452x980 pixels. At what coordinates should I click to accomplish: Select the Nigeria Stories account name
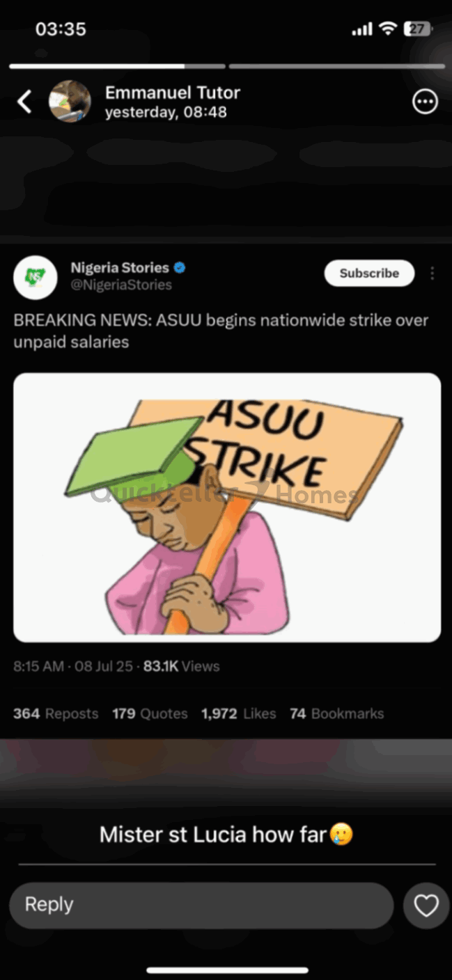[120, 267]
